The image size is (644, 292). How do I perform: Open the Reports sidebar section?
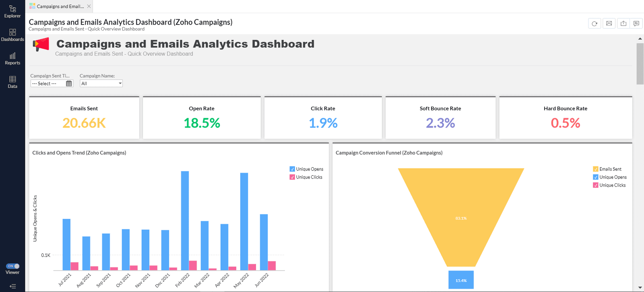click(12, 59)
